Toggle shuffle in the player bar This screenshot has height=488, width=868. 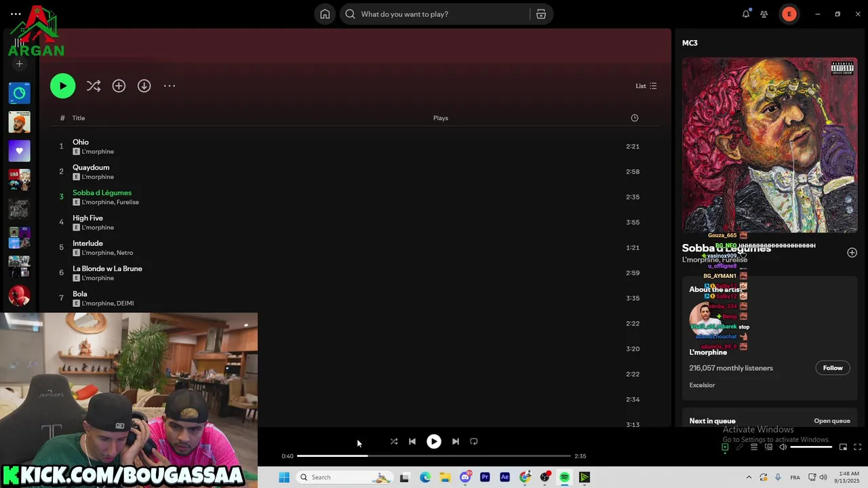pos(394,441)
